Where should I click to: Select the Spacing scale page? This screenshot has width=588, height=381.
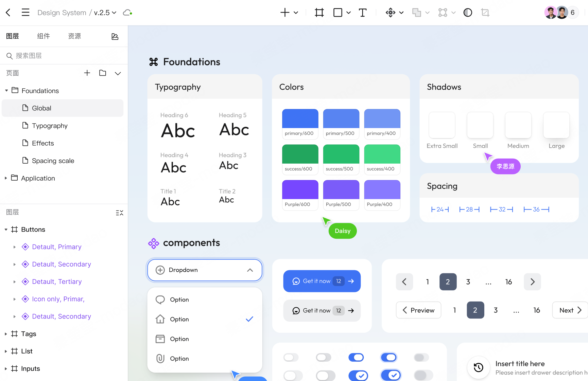(x=63, y=161)
